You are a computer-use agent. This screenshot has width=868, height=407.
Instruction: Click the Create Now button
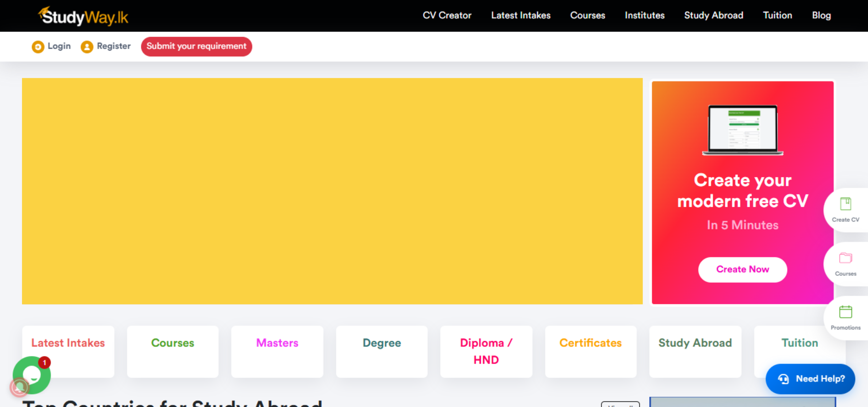coord(742,269)
